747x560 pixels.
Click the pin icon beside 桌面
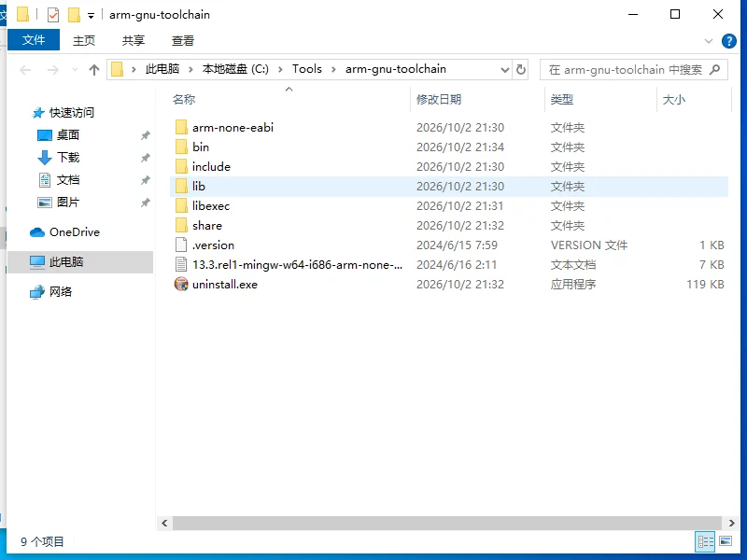(146, 135)
